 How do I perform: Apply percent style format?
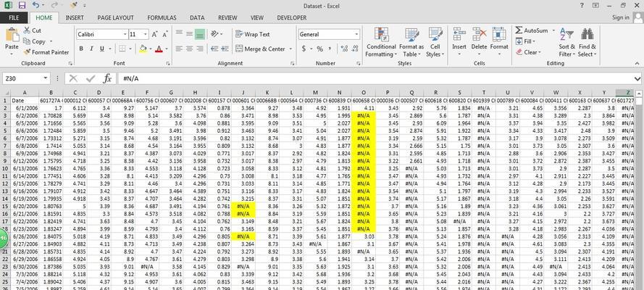click(319, 49)
